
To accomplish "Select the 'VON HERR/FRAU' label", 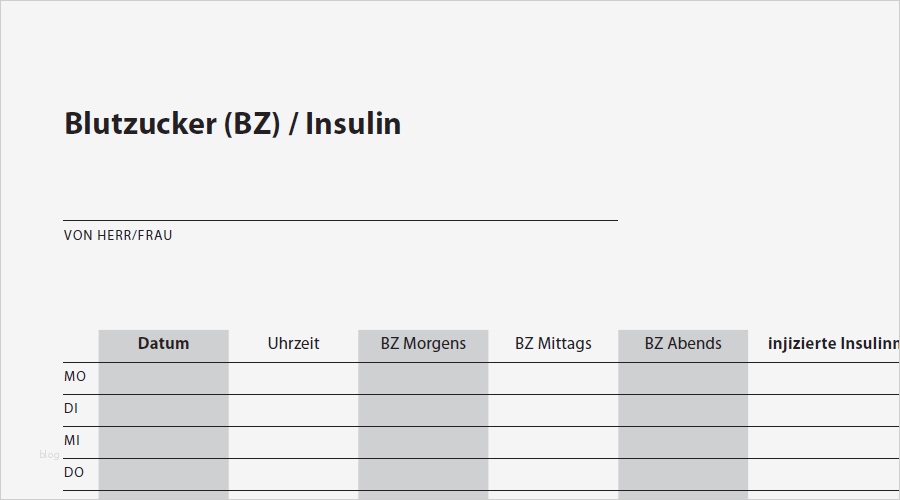I will [118, 236].
